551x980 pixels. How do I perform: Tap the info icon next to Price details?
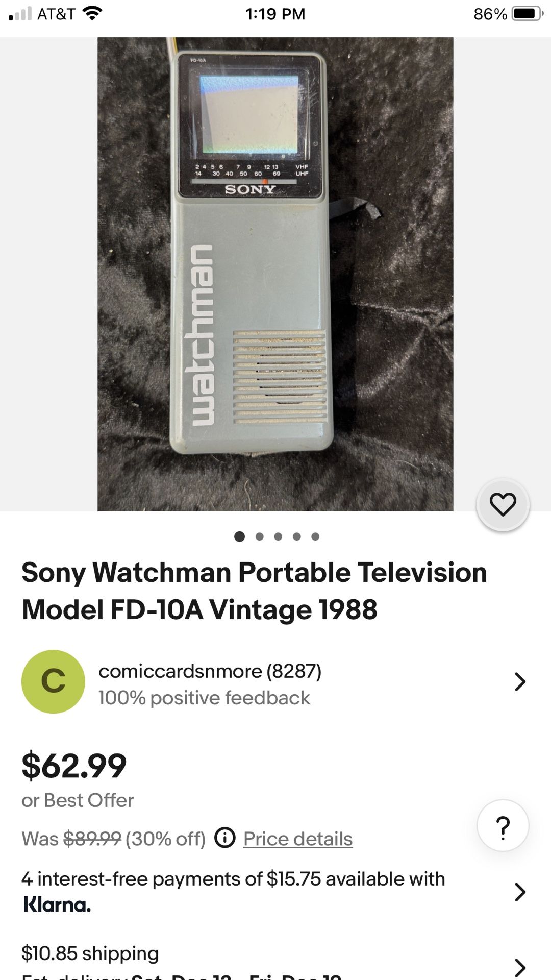(x=224, y=838)
